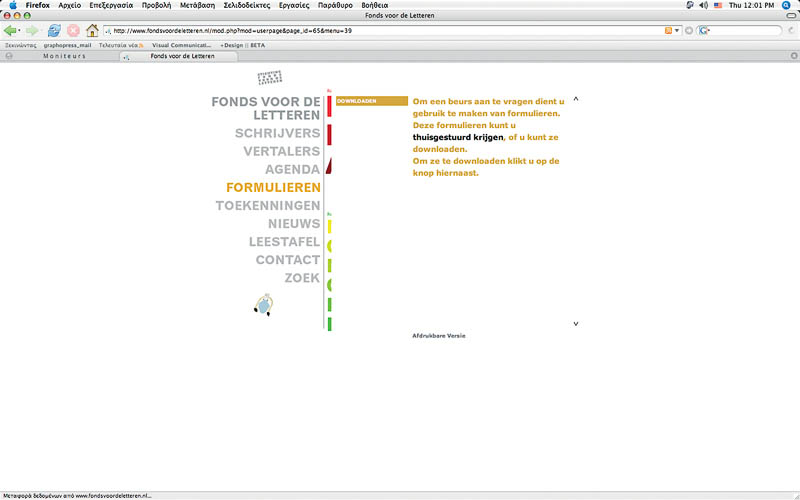Reload the page with the blue Refresh icon

pyautogui.click(x=54, y=31)
